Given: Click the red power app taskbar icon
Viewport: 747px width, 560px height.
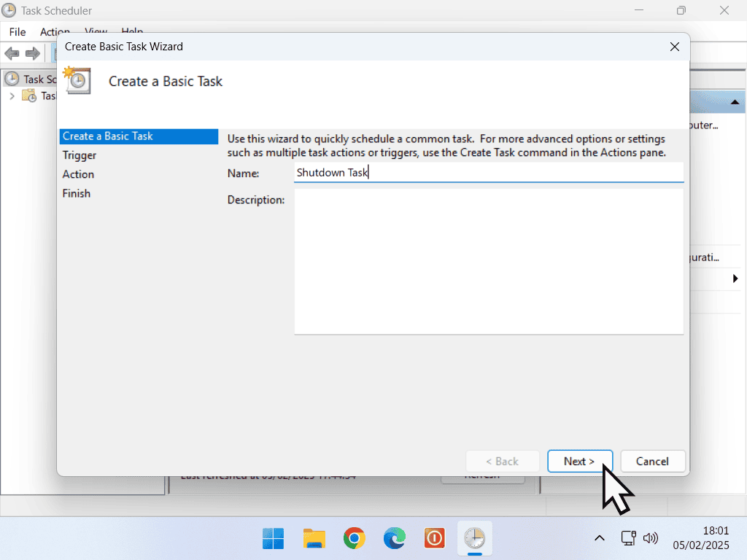Looking at the screenshot, I should [x=434, y=539].
